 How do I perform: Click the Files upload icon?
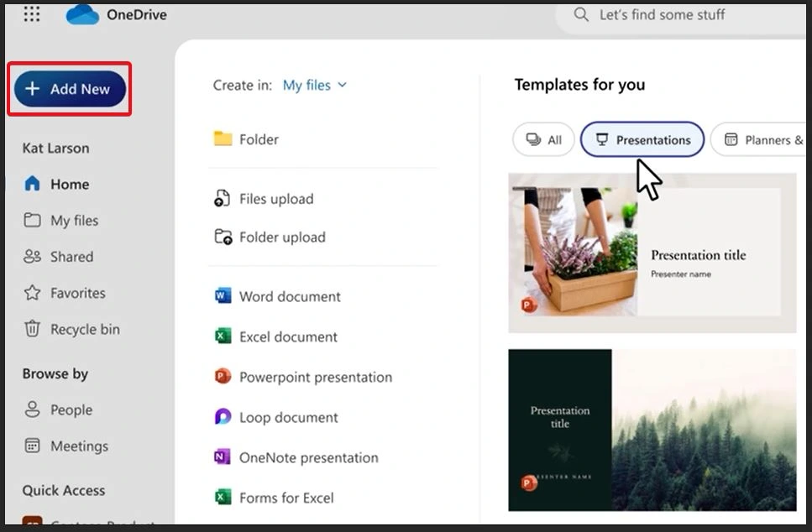pos(223,198)
